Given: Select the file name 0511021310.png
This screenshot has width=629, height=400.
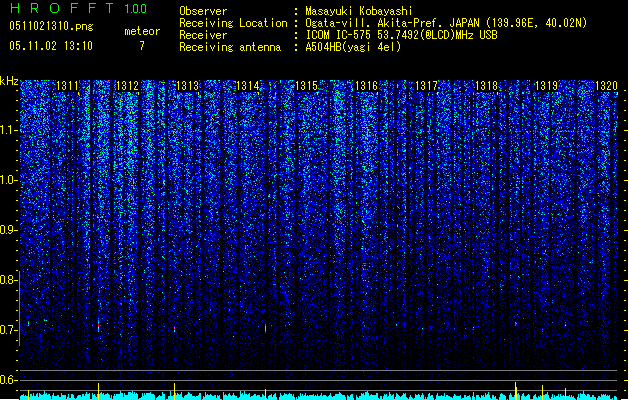Looking at the screenshot, I should [51, 26].
